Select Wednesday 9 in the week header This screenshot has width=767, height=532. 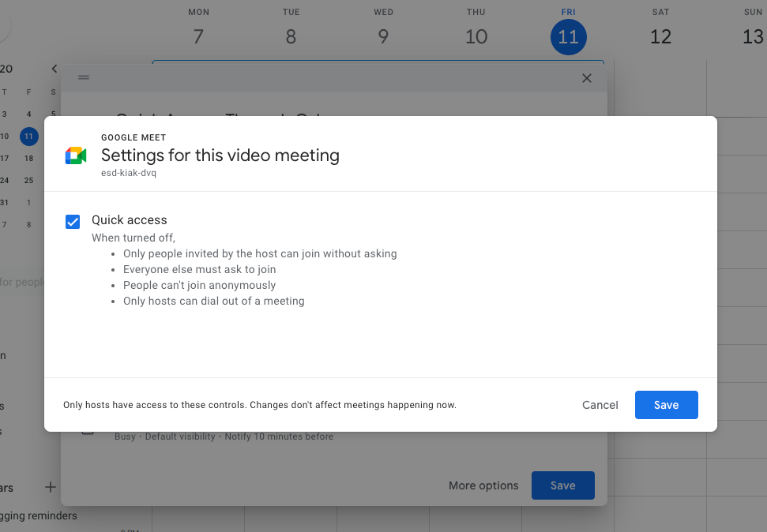click(383, 37)
